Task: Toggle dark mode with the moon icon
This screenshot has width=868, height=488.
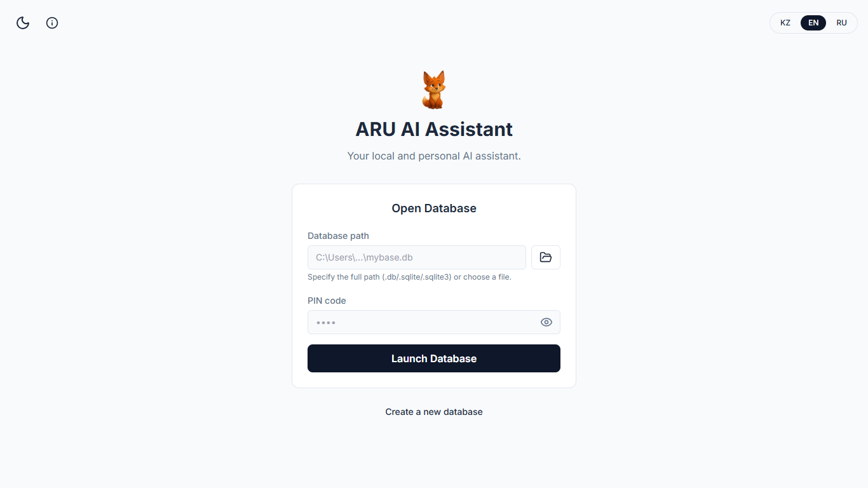Action: tap(22, 23)
